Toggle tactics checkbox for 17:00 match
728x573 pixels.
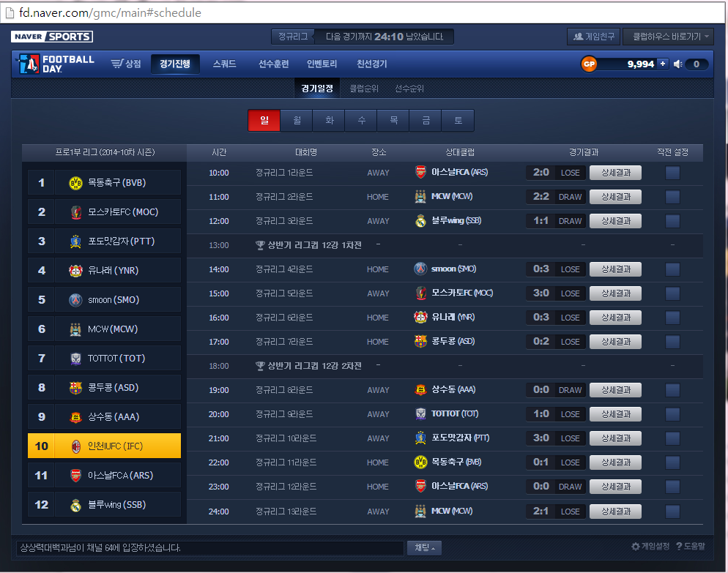tap(672, 342)
